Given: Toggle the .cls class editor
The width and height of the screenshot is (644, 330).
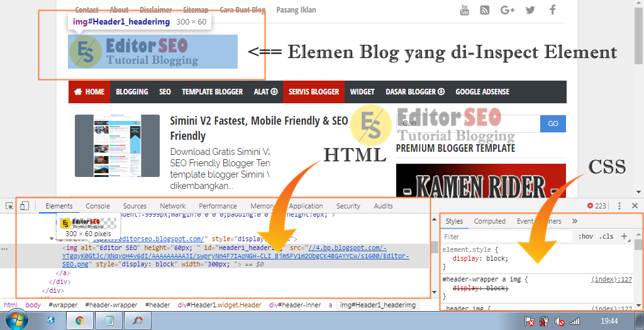Looking at the screenshot, I should [606, 236].
